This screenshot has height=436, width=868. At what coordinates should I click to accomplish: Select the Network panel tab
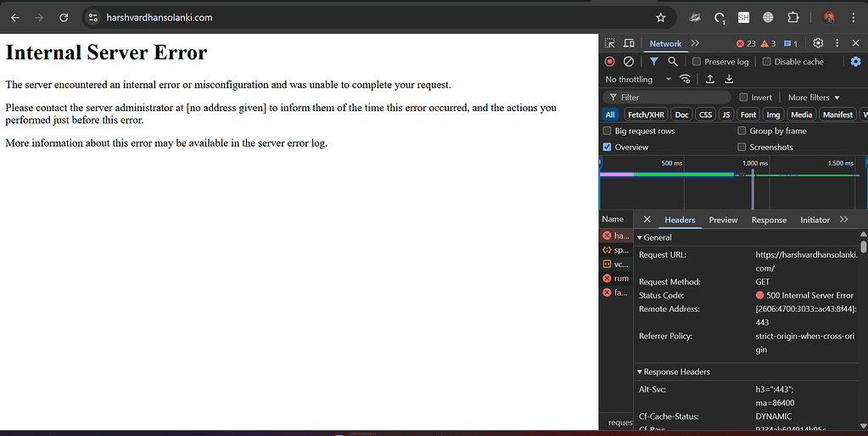[665, 44]
